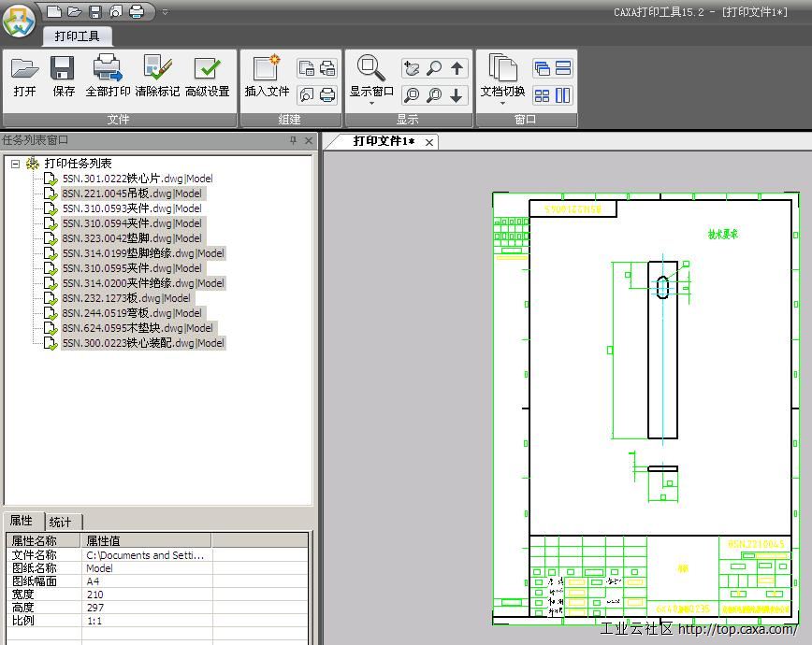812x645 pixels.
Task: Click tile horizontally icon in 窗口 group
Action: pyautogui.click(x=563, y=68)
